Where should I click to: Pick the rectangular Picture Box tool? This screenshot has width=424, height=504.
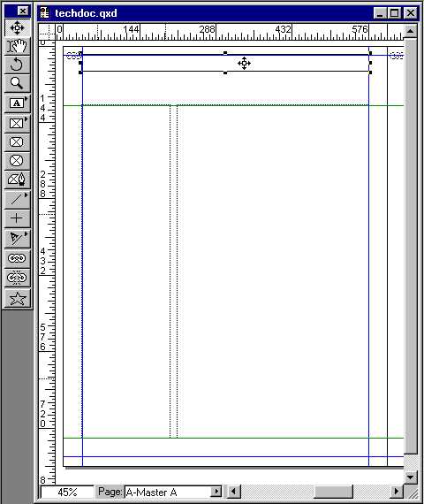point(18,124)
